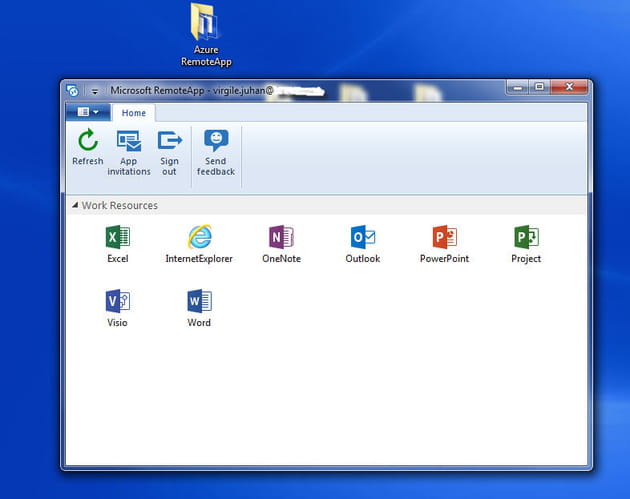Maximize the Microsoft RemoteApp window

pos(540,87)
